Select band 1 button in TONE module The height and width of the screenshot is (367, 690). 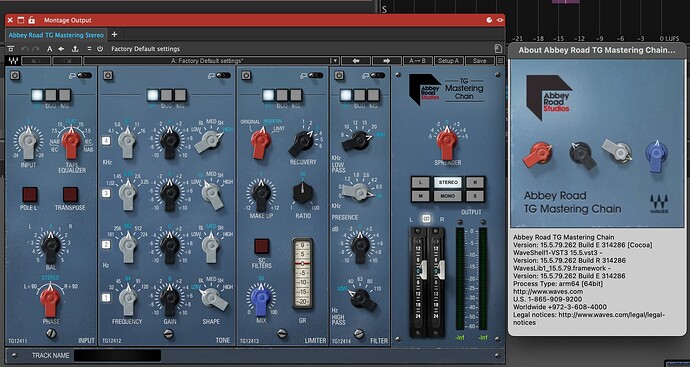106,298
